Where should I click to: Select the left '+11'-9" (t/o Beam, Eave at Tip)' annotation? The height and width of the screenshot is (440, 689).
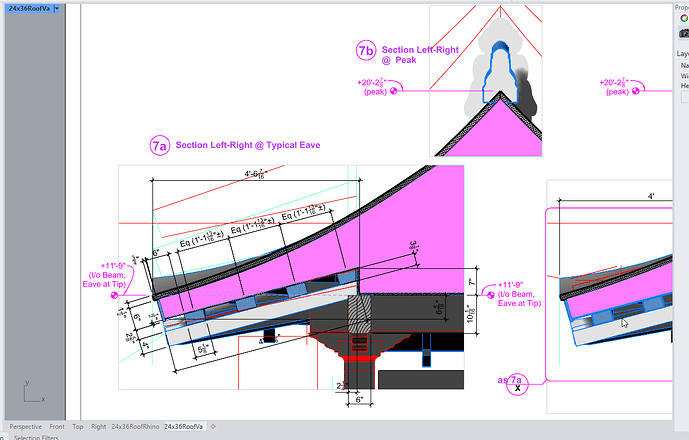(105, 275)
